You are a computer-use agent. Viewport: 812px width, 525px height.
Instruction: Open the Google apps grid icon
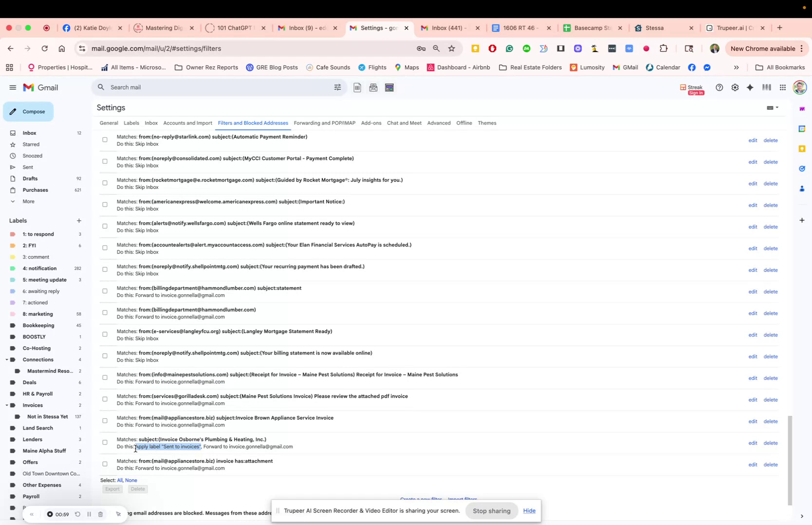[782, 87]
